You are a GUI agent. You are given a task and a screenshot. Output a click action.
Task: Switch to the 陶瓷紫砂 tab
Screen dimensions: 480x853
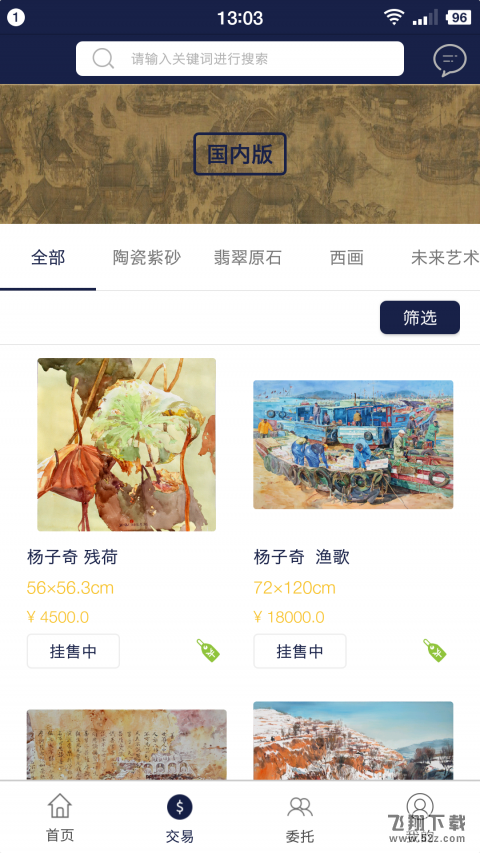coord(146,258)
